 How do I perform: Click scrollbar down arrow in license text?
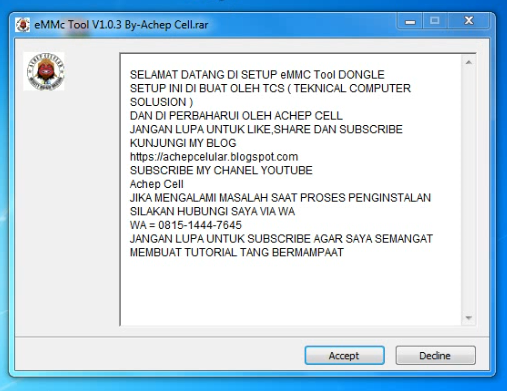coord(469,318)
